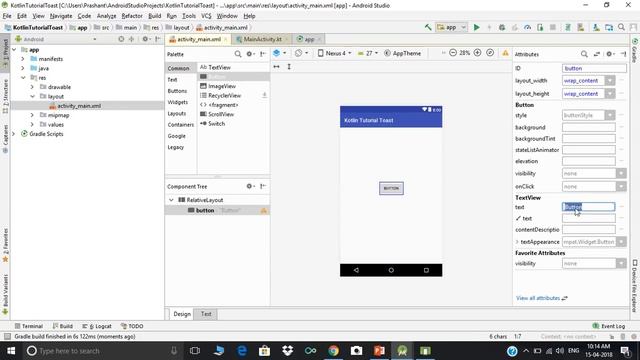The width and height of the screenshot is (640, 360).
Task: Open Microsoft Edge from the taskbar
Action: [x=242, y=351]
